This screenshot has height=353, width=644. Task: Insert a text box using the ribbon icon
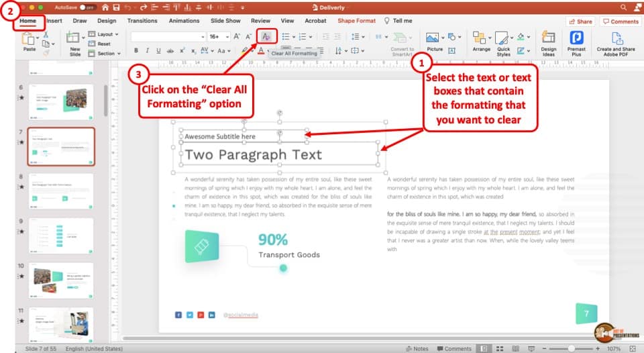point(451,50)
